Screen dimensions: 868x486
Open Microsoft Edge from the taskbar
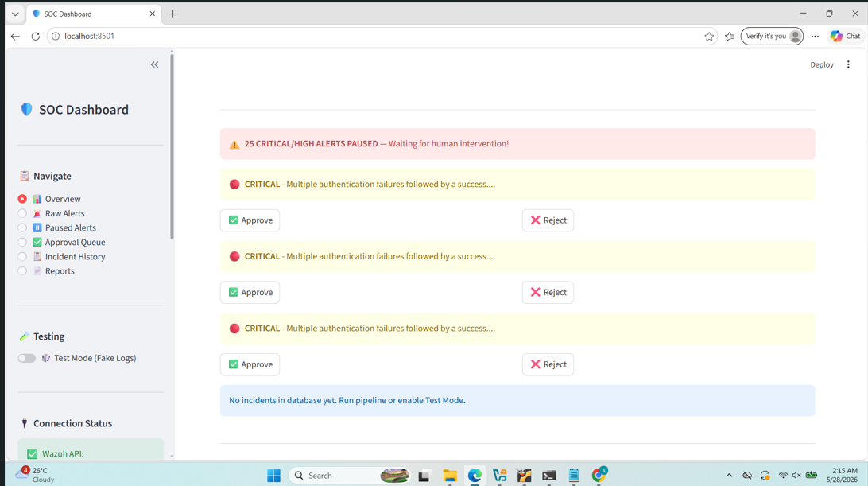click(x=475, y=476)
